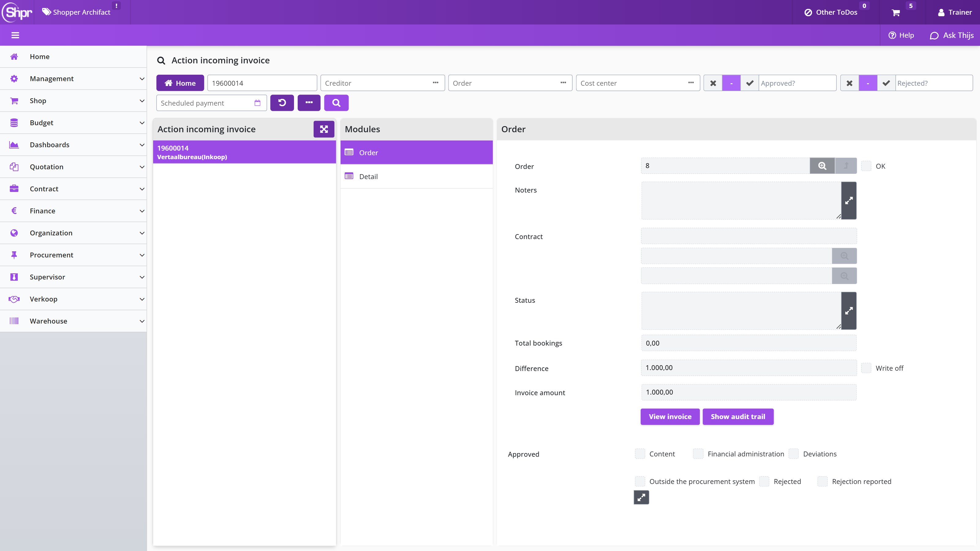Image resolution: width=980 pixels, height=551 pixels.
Task: Click the Order field zoom lookup icon
Action: coord(822,166)
